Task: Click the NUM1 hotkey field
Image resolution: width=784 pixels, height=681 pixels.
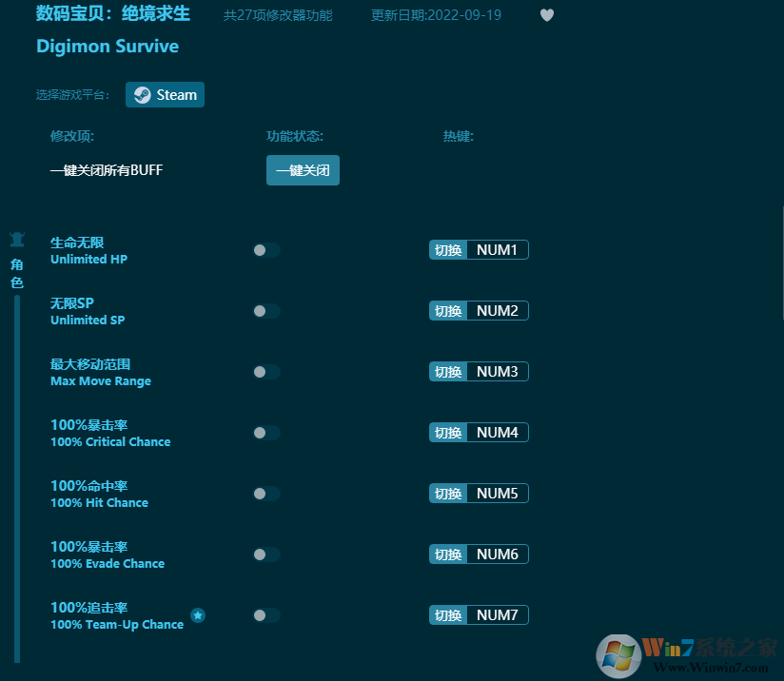Action: coord(498,250)
